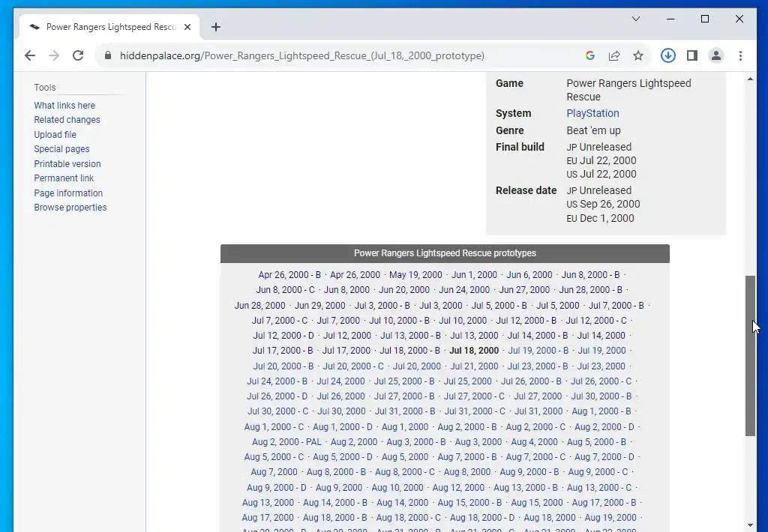Open browser downloads icon
Screen dimensions: 768x532
667,55
